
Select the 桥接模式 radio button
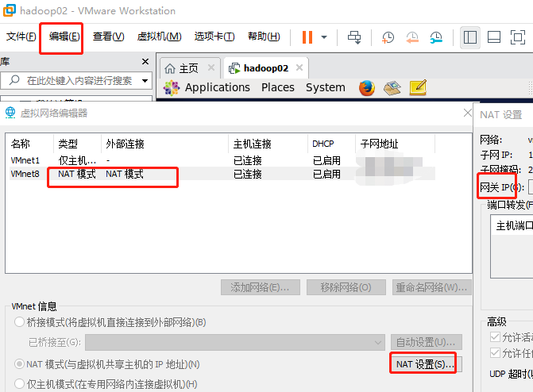(19, 322)
